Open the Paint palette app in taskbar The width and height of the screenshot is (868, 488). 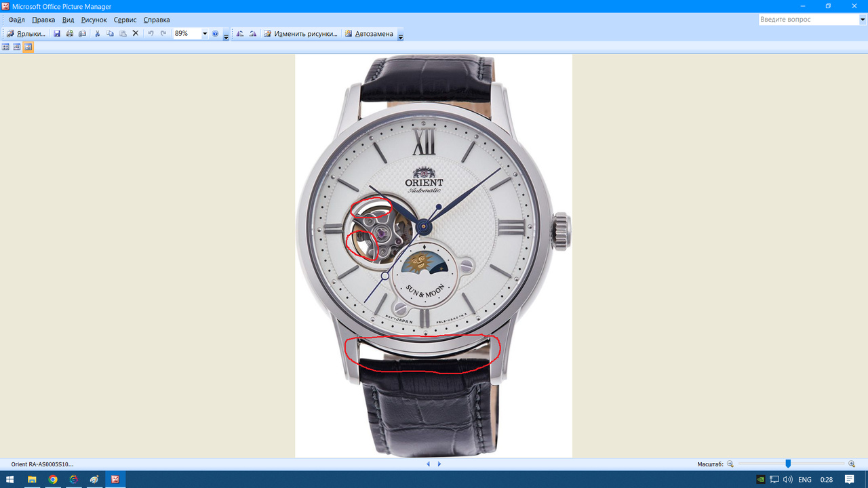pyautogui.click(x=94, y=479)
